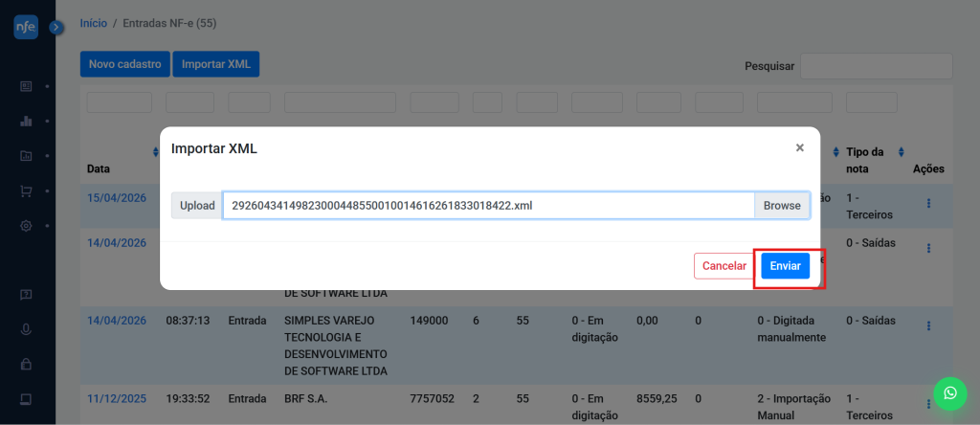Click the padlock icon in the sidebar

(26, 364)
